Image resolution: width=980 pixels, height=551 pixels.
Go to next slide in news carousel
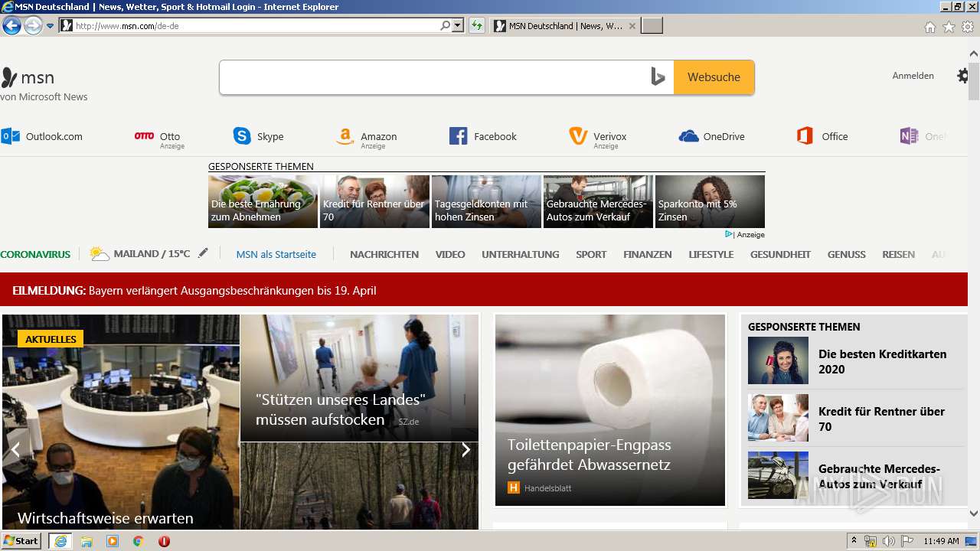pyautogui.click(x=465, y=450)
